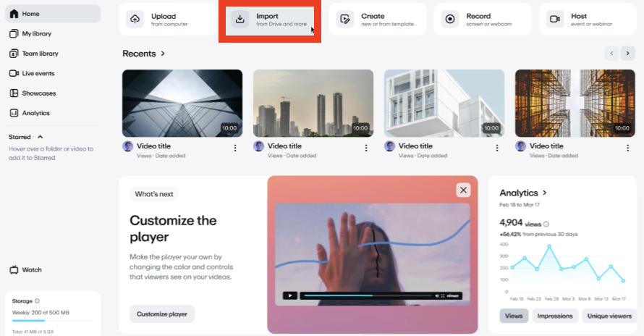Viewport: 644px width, 336px height.
Task: Click the Upload from computer icon
Action: pyautogui.click(x=135, y=19)
